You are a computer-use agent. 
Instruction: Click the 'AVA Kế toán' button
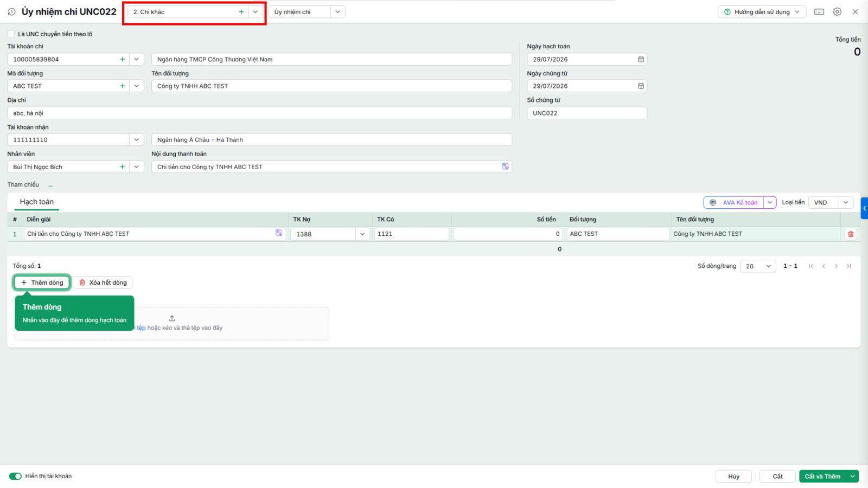click(x=733, y=202)
